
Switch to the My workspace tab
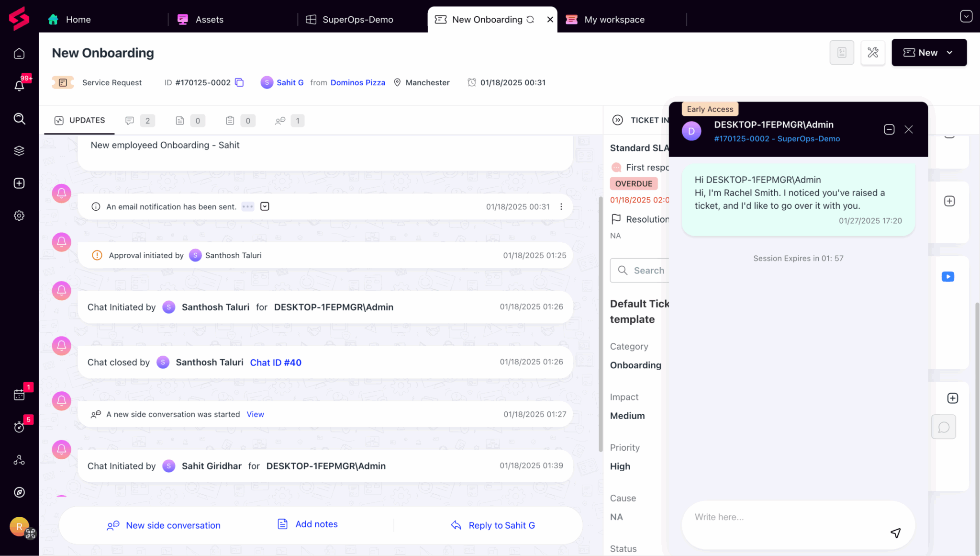click(x=614, y=20)
